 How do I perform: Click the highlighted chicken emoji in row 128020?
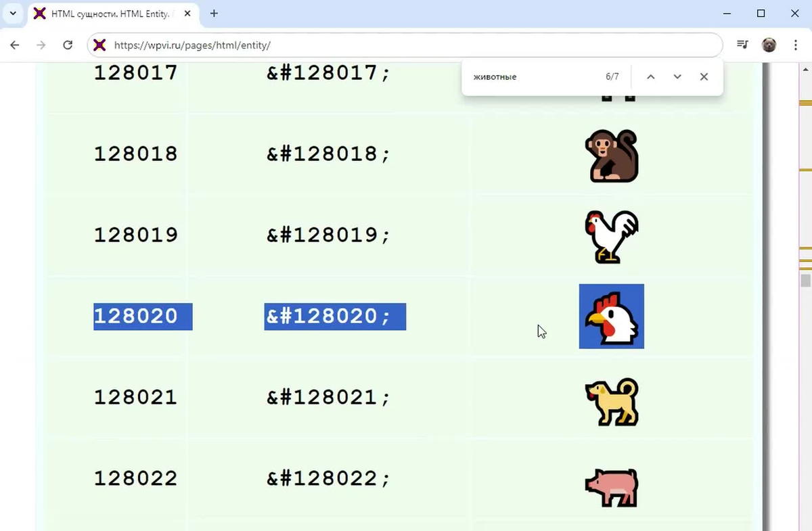coord(612,317)
